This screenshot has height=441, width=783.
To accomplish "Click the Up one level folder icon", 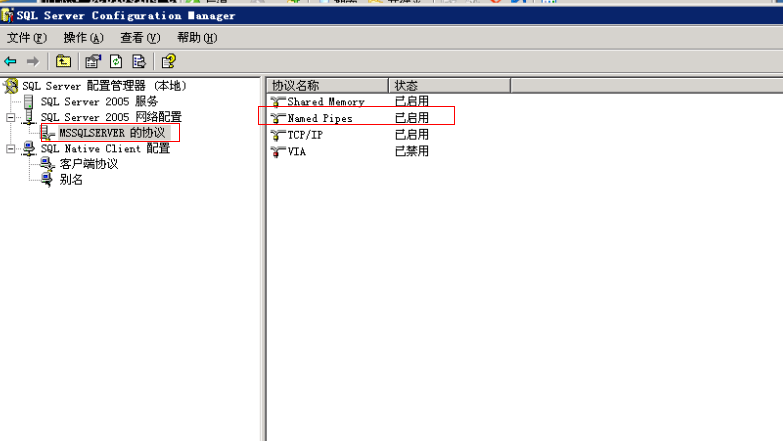I will pos(63,61).
